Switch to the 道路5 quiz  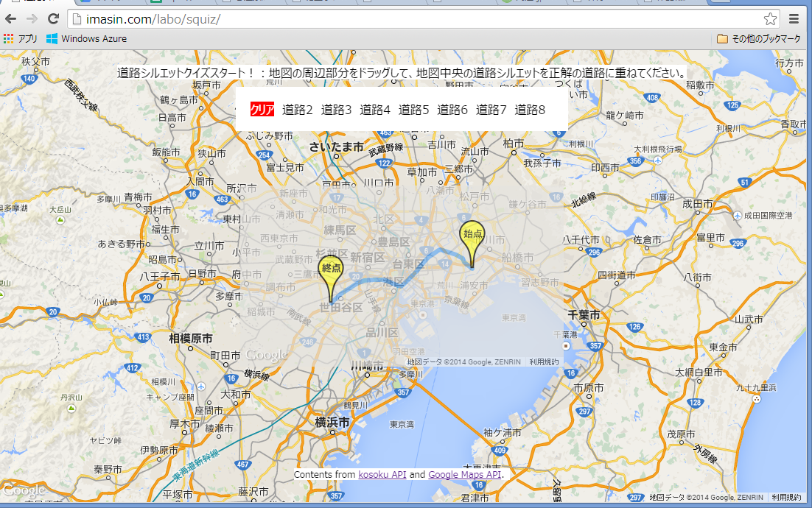[x=414, y=110]
